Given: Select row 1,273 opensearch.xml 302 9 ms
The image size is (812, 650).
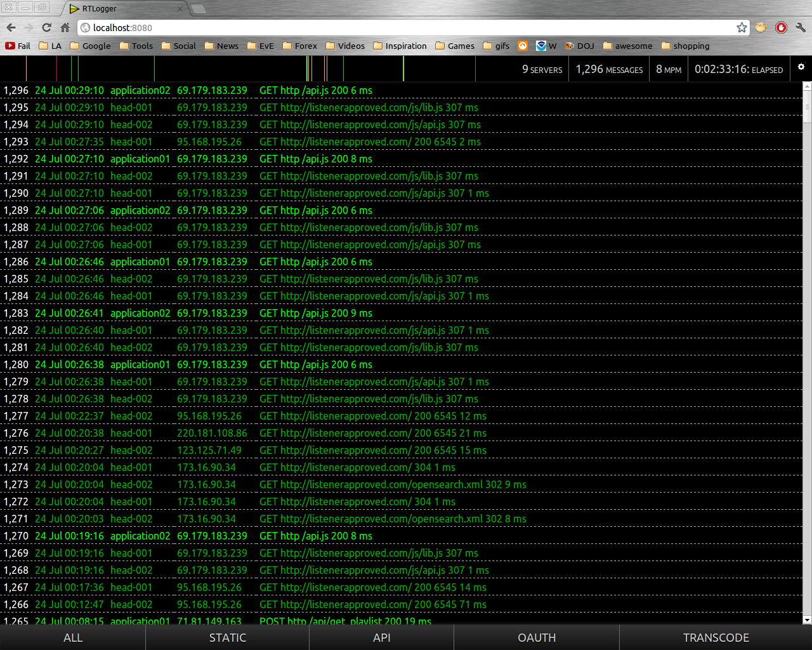Looking at the screenshot, I should (x=401, y=484).
